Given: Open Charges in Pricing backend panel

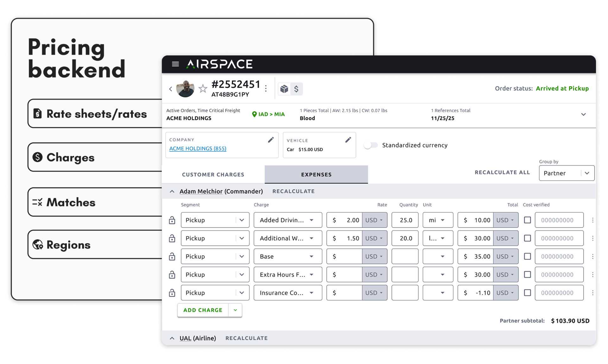Looking at the screenshot, I should click(95, 157).
